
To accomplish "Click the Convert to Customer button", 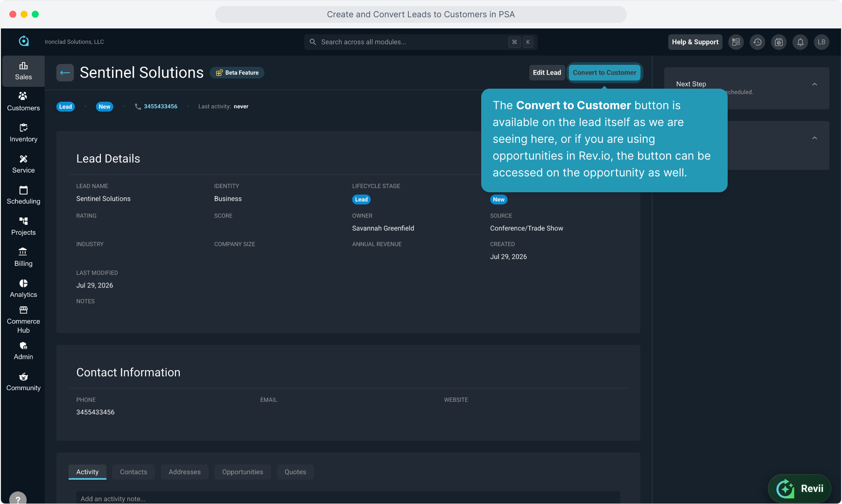I will (604, 73).
